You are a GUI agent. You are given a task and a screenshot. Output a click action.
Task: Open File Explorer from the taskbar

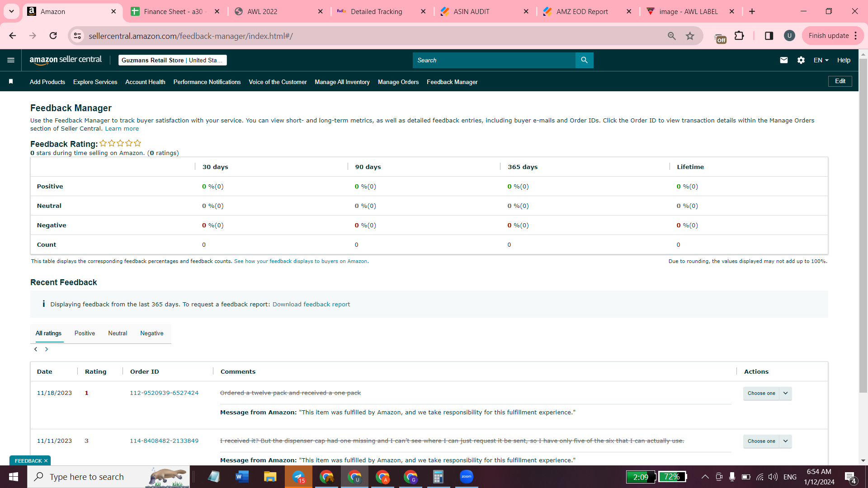[270, 477]
